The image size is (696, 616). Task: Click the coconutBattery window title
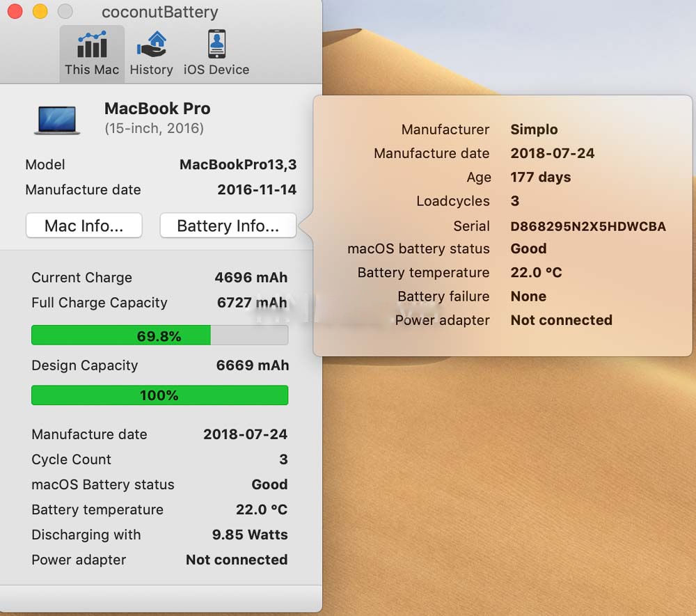160,12
